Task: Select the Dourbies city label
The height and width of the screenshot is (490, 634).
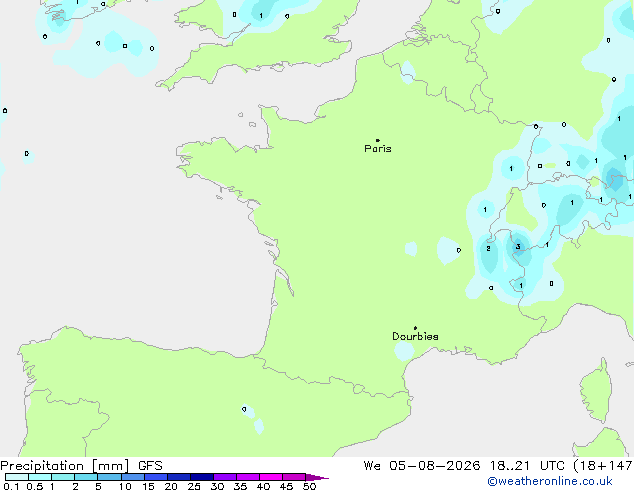Action: tap(415, 336)
